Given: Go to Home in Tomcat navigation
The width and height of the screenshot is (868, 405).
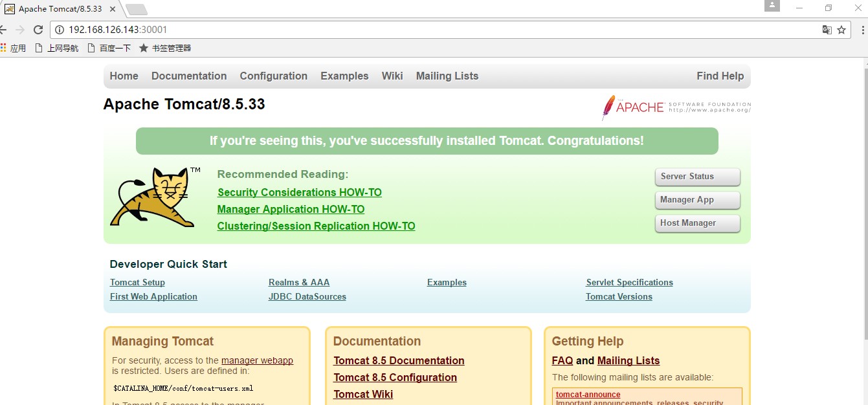Looking at the screenshot, I should [124, 76].
